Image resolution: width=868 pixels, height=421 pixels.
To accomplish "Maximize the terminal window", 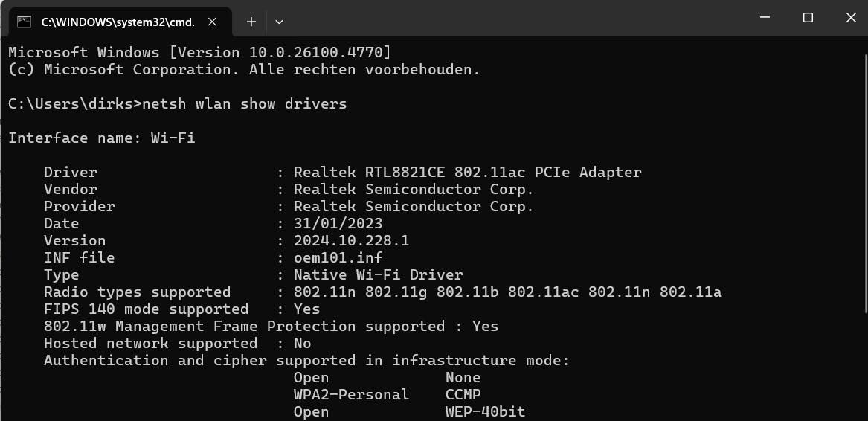I will coord(808,18).
